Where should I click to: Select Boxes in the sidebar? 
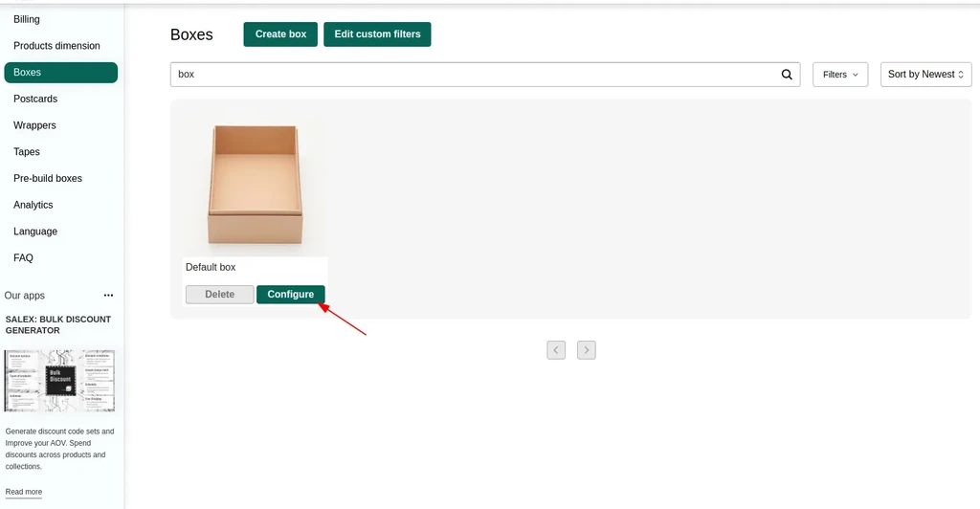(x=60, y=73)
